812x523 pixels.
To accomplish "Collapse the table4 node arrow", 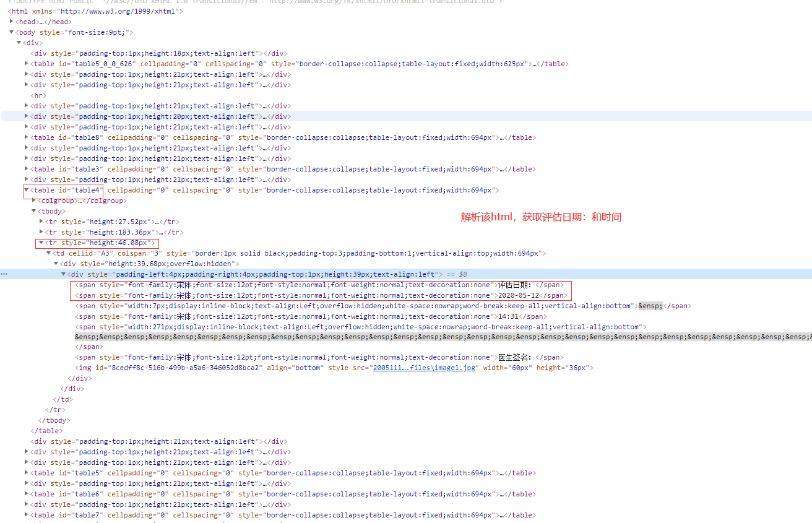I will coord(27,190).
